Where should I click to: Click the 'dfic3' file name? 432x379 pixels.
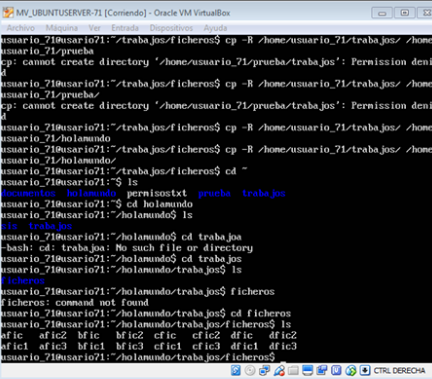point(283,346)
